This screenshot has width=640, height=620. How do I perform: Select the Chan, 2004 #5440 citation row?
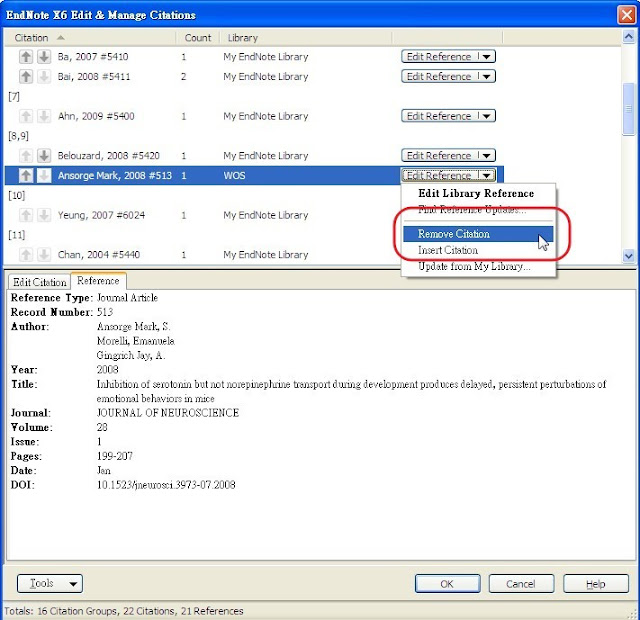tap(203, 255)
